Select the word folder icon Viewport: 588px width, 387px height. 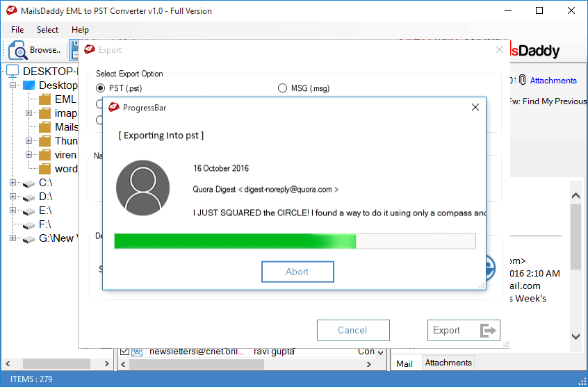44,169
